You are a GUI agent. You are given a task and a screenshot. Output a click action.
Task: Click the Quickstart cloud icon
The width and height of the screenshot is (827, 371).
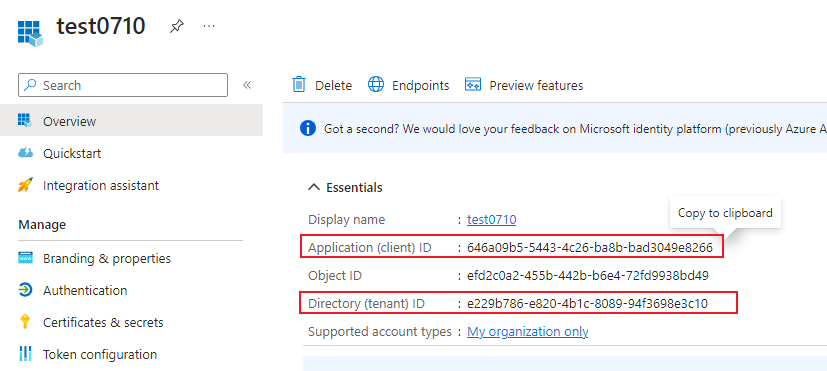click(x=25, y=153)
